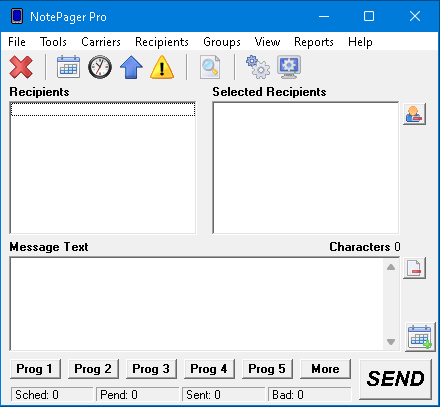Click the clear message document icon
Viewport: 440px width, 407px height.
click(x=414, y=268)
